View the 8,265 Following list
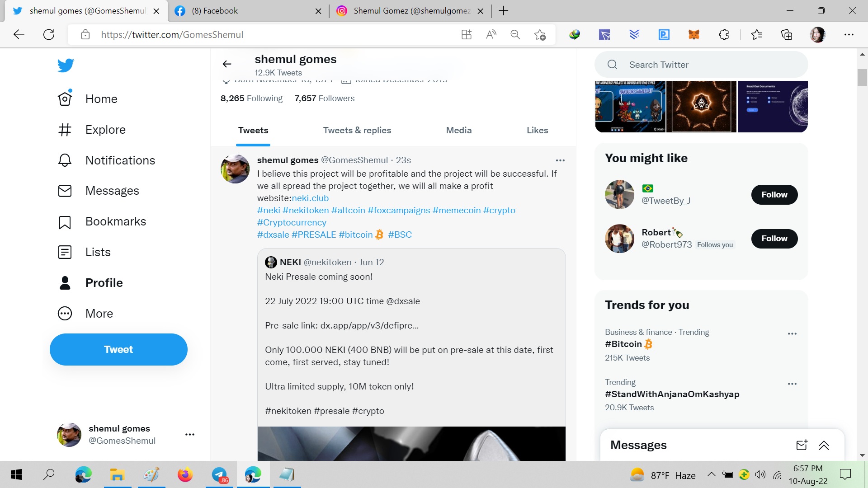Screen dimensions: 868x488 coord(251,99)
